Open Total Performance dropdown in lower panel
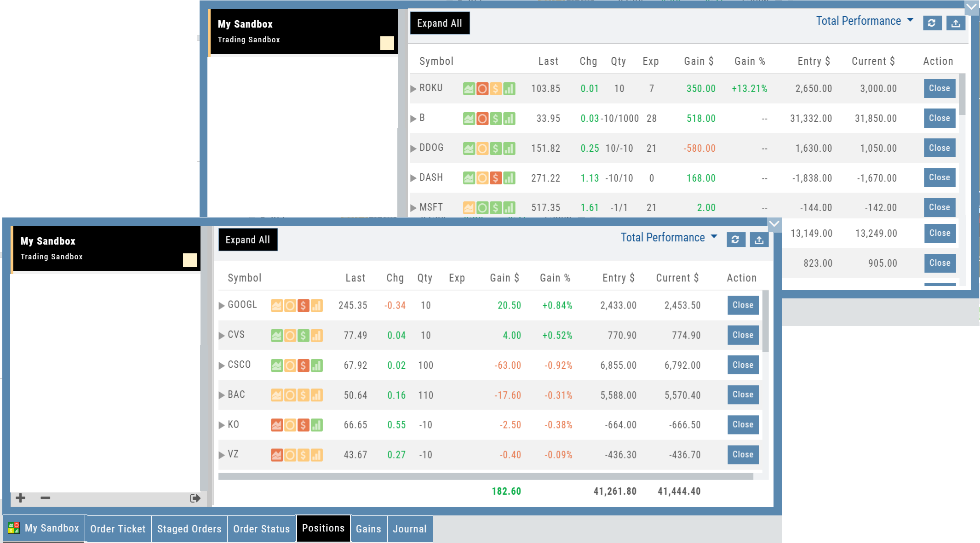980x543 pixels. 669,238
